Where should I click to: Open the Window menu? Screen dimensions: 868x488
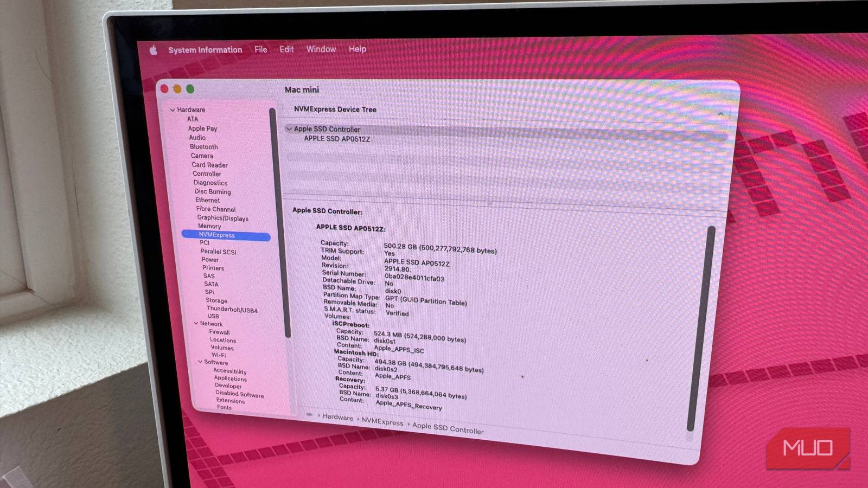pyautogui.click(x=321, y=49)
